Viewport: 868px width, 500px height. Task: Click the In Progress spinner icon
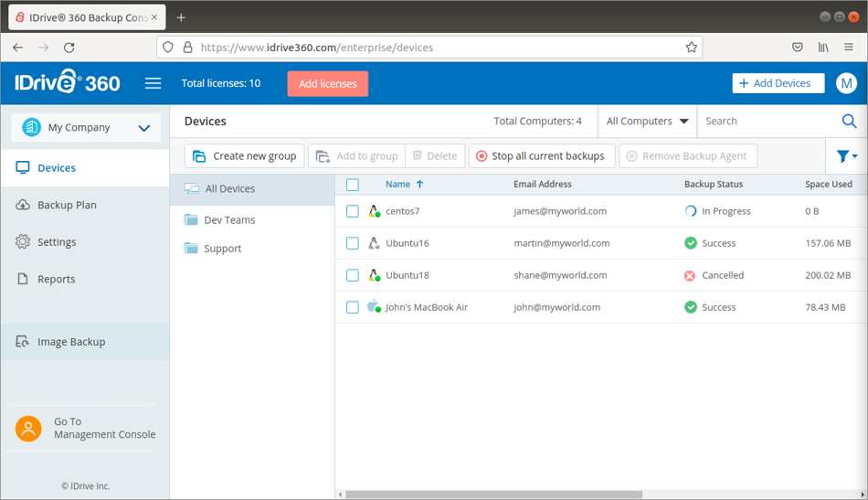click(691, 211)
